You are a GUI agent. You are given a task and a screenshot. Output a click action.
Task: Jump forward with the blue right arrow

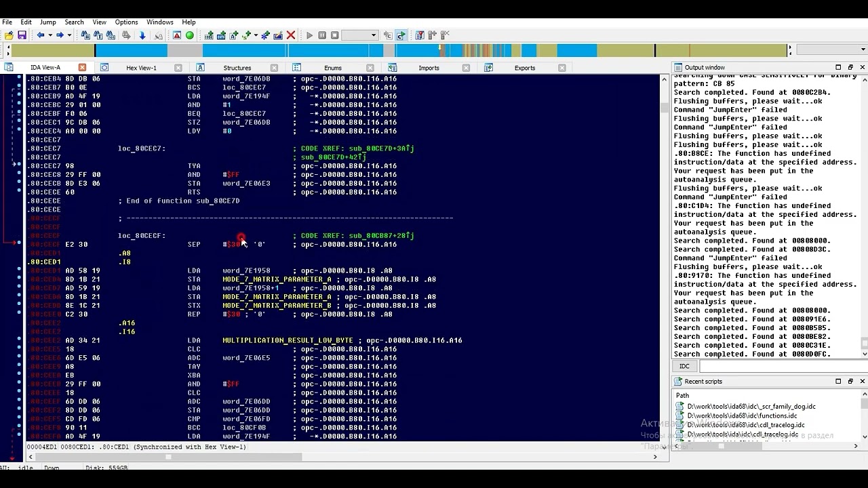60,35
